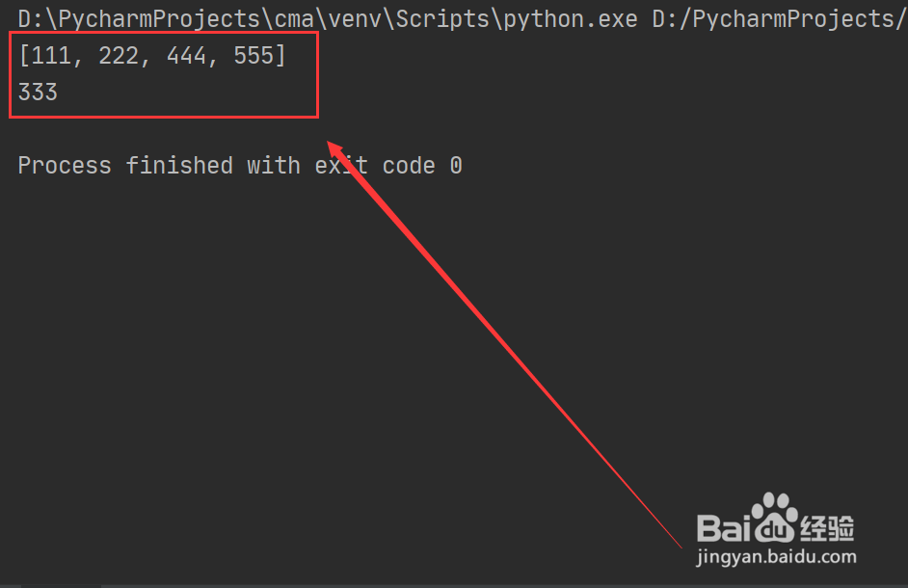The width and height of the screenshot is (908, 588).
Task: Click the 经验 characters in the watermark
Action: coord(827,527)
